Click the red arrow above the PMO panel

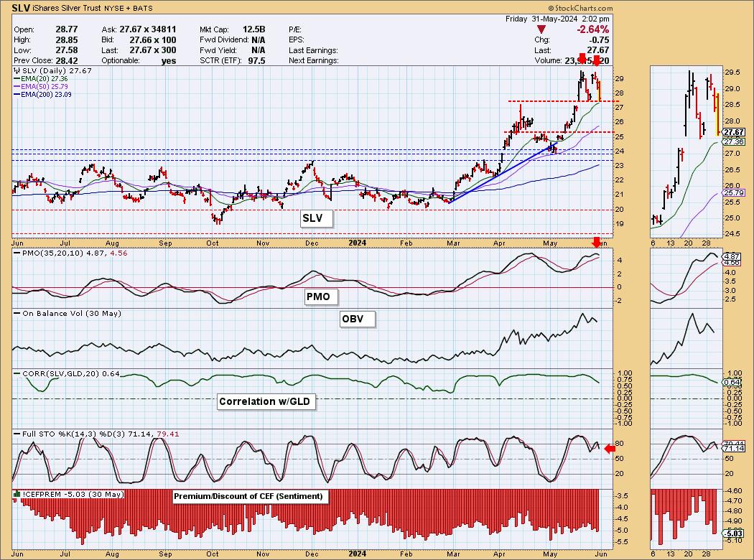tap(595, 241)
